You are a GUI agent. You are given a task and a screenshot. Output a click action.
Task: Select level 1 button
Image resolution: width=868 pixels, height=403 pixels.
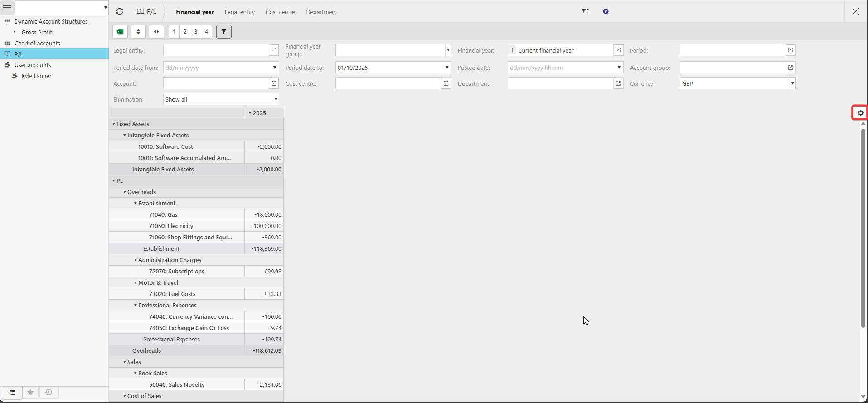(174, 32)
